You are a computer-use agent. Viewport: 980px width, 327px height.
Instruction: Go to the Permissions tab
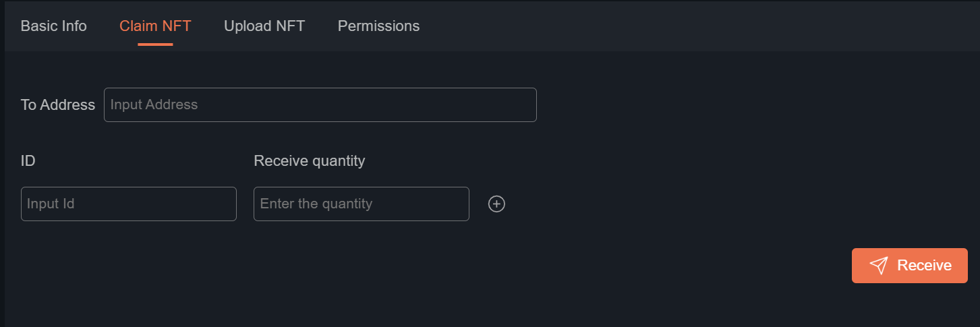click(x=378, y=26)
